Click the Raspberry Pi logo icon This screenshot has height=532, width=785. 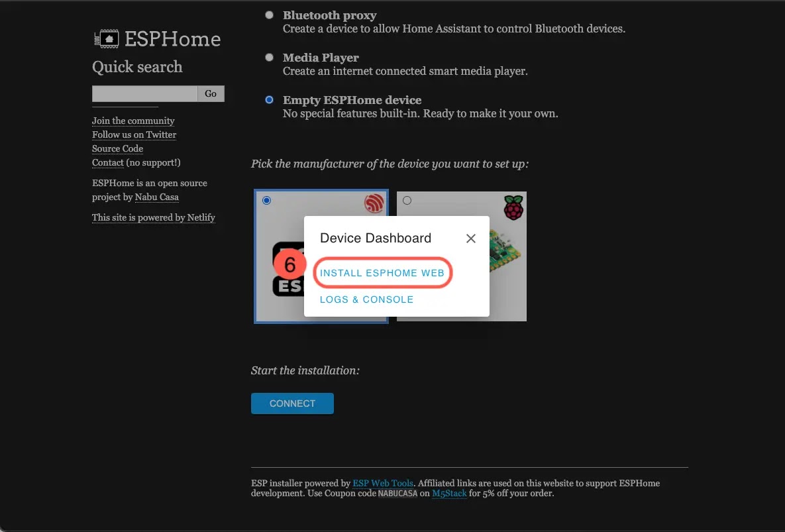pos(513,207)
